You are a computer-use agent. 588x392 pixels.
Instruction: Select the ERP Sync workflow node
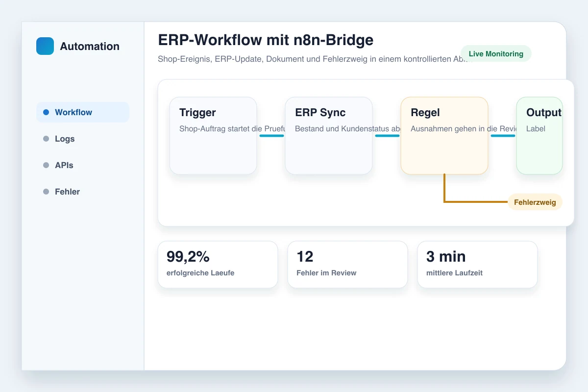[329, 136]
